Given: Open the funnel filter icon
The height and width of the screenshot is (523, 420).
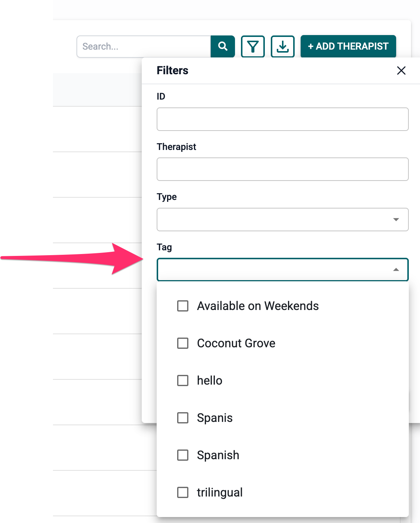Looking at the screenshot, I should click(253, 47).
